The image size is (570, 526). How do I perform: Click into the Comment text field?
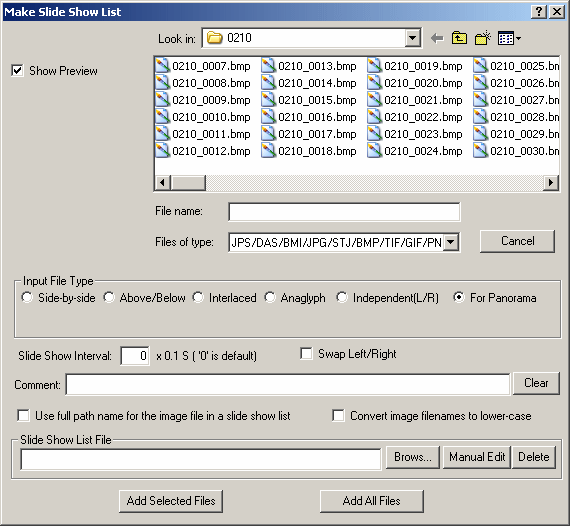[x=288, y=384]
